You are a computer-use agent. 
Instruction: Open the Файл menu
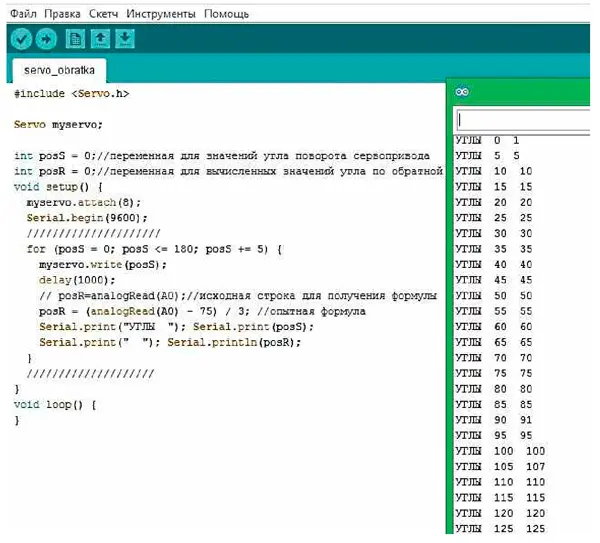[x=23, y=14]
